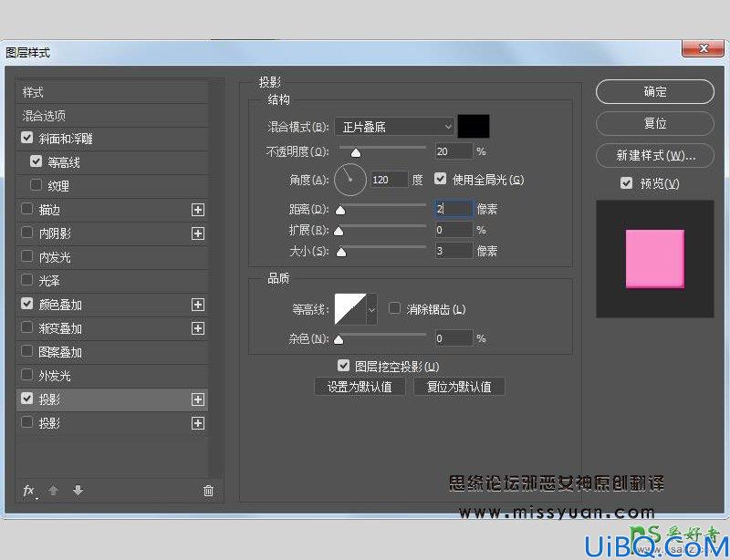Click the plus icon next to 内阴影

198,233
